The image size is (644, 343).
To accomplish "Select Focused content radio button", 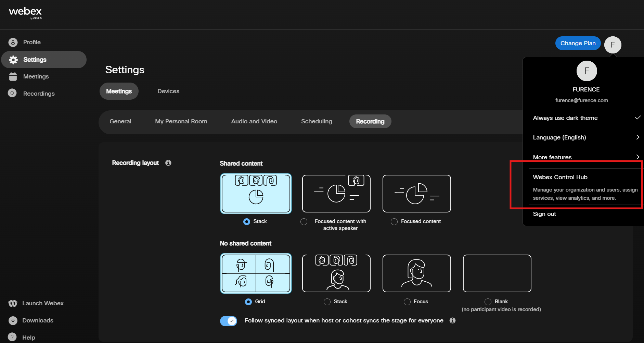I will tap(394, 222).
